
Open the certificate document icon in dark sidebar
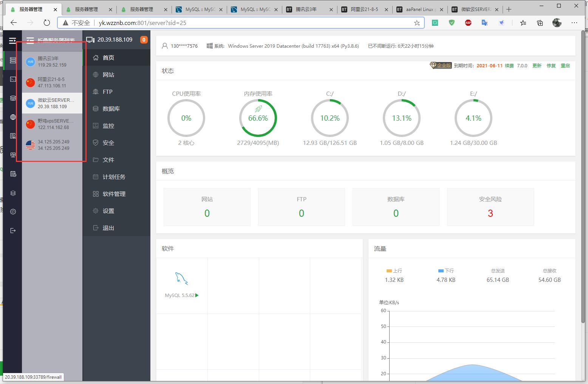click(13, 136)
